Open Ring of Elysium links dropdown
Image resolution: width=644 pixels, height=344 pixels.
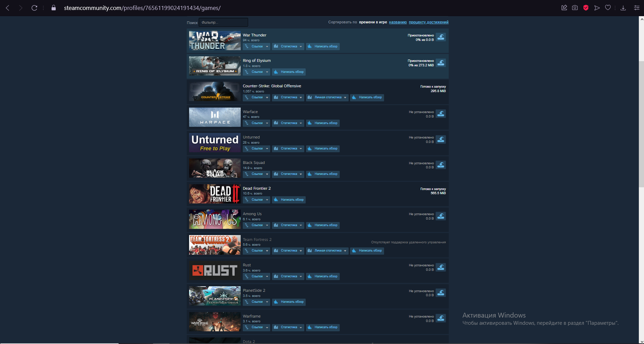coord(256,72)
